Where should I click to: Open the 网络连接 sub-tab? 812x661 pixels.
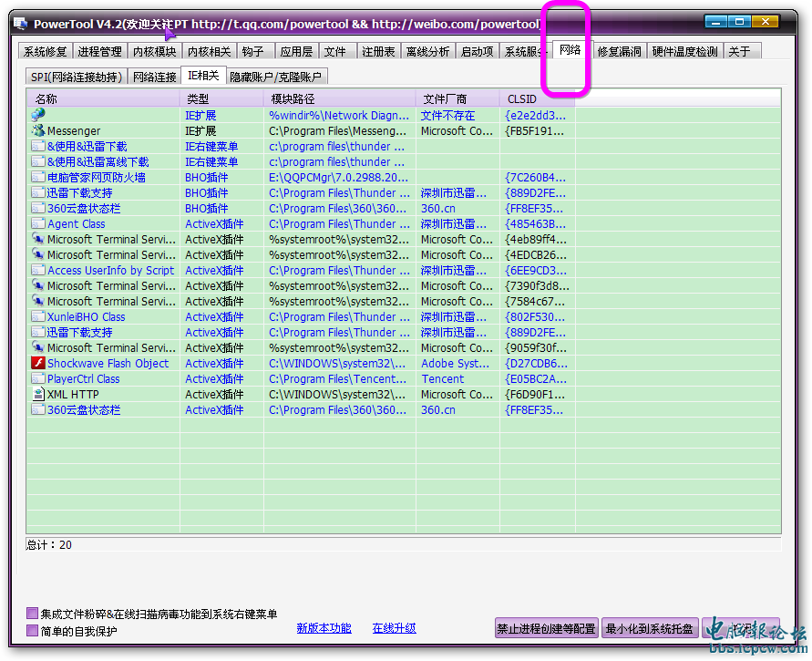(154, 77)
